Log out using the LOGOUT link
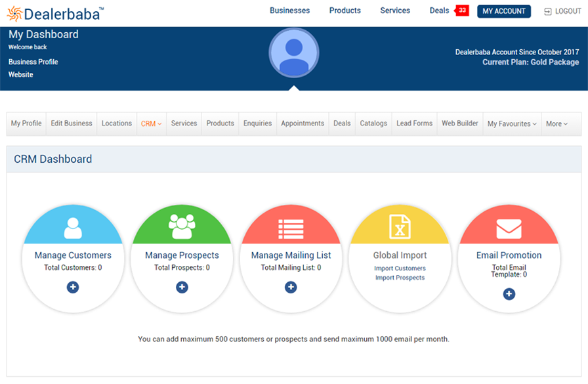The image size is (588, 384). coord(563,11)
